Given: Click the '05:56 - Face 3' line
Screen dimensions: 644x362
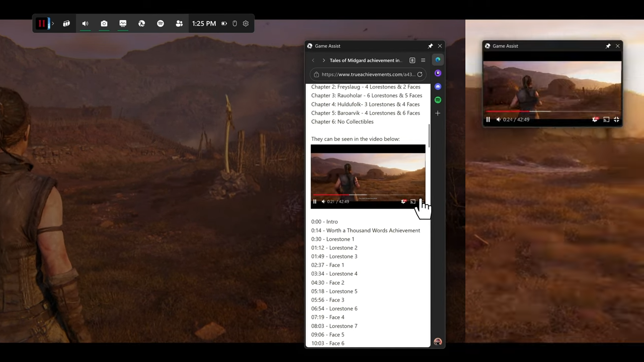Looking at the screenshot, I should [x=328, y=300].
